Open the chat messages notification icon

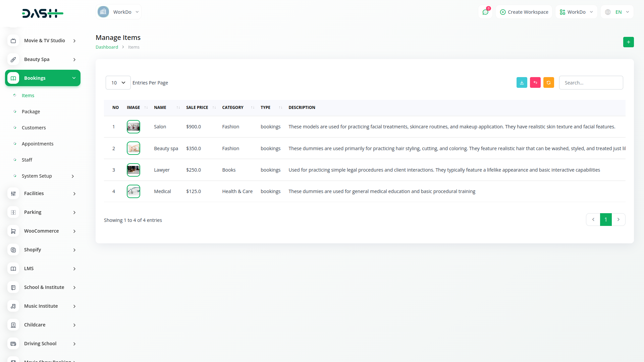[x=485, y=12]
